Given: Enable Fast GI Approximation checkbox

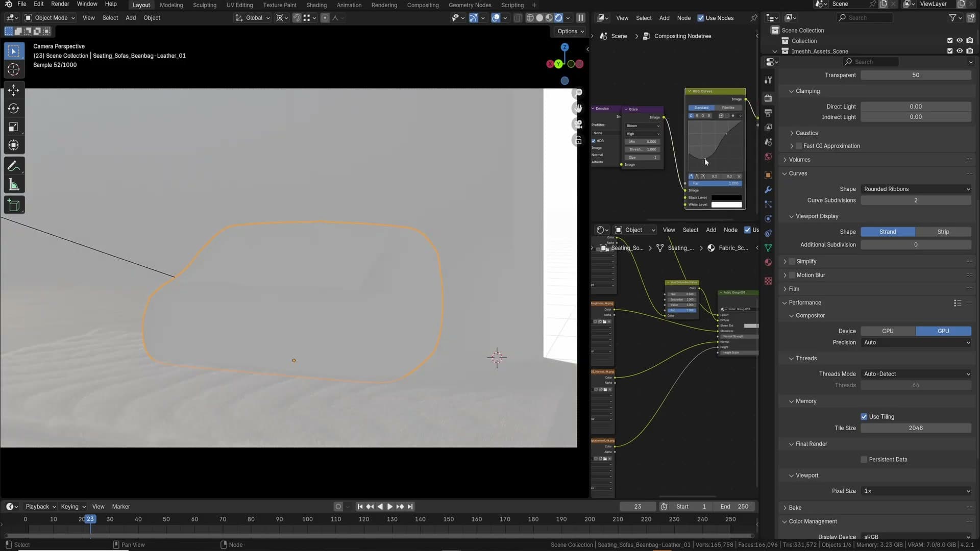Looking at the screenshot, I should point(799,146).
